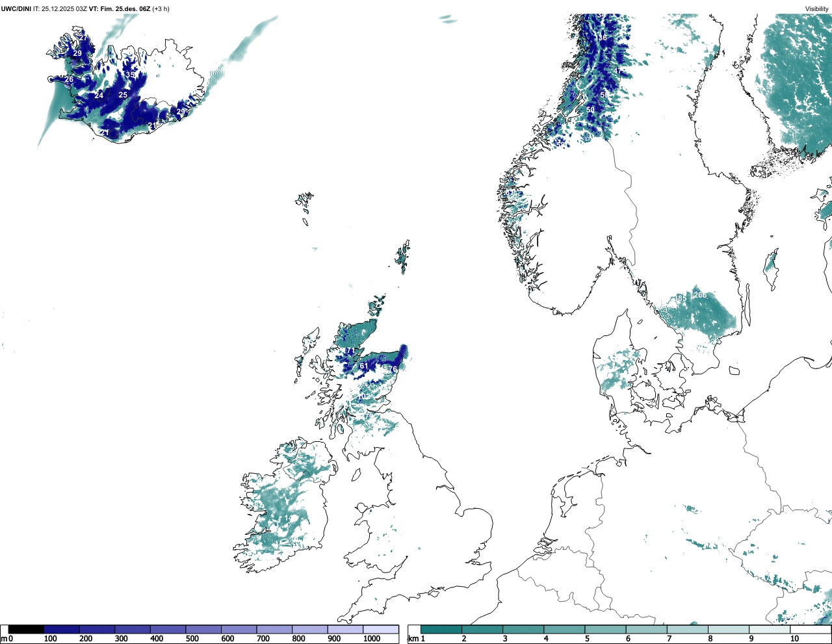Click value '36' in northern Norway
This screenshot has width=832, height=644.
coord(603,38)
